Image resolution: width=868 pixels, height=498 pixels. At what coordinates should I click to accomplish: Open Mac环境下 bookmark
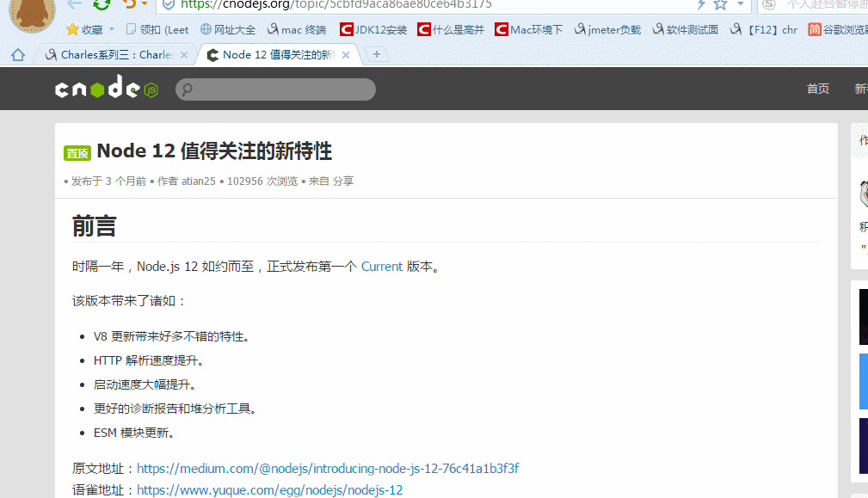[x=529, y=30]
